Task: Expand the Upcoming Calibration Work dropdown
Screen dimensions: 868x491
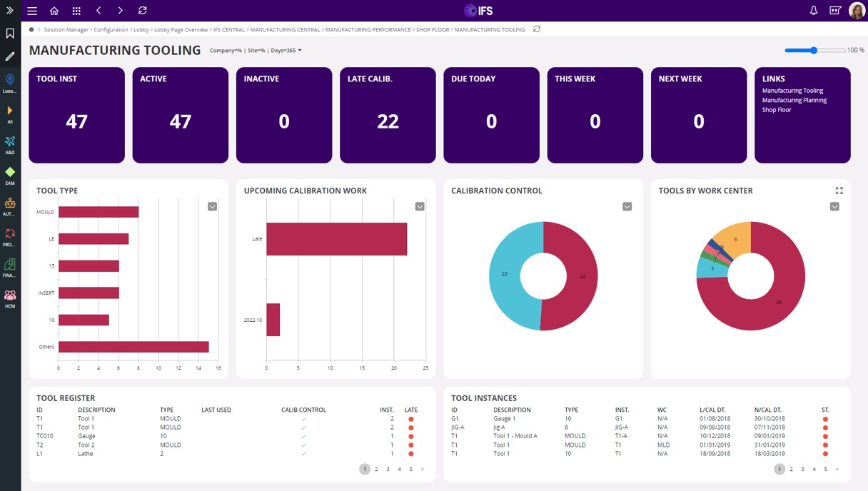Action: click(x=420, y=206)
